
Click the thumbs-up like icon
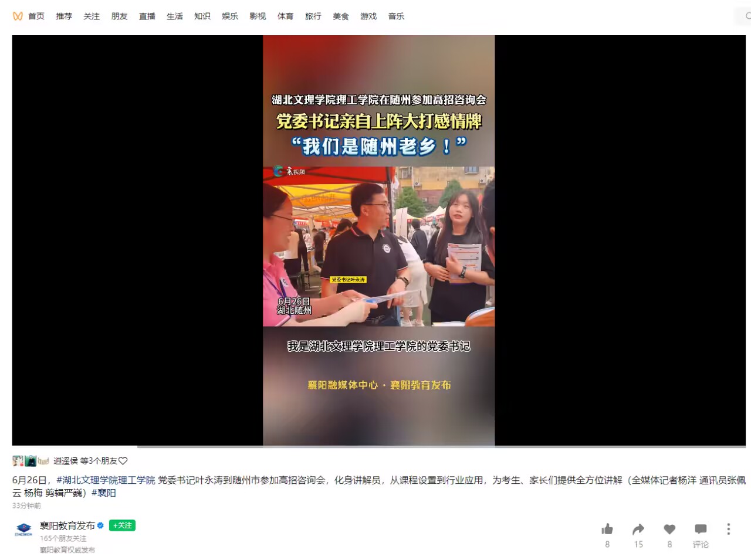coord(607,530)
